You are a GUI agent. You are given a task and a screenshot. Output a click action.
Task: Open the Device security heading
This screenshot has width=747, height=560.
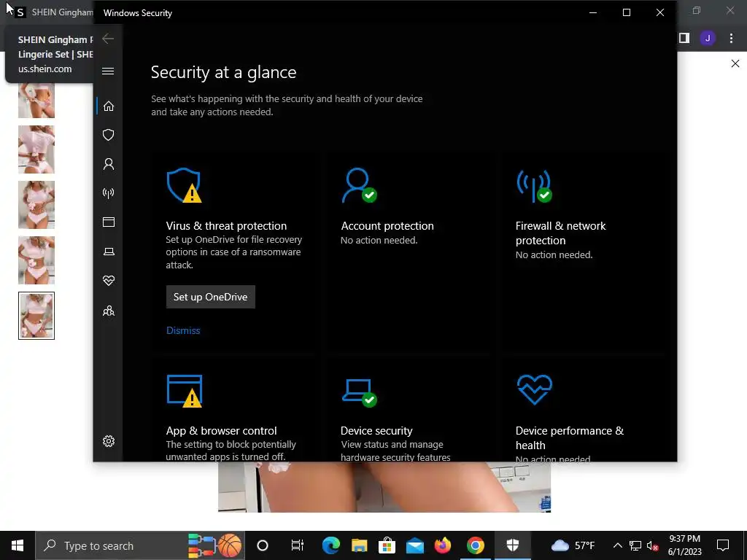[x=376, y=430]
